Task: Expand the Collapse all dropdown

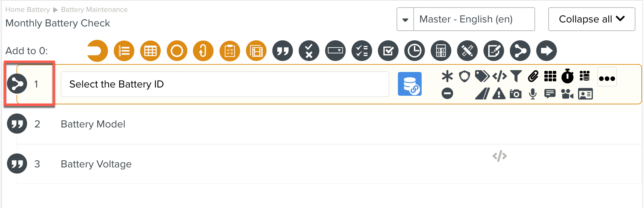Action: pos(592,19)
